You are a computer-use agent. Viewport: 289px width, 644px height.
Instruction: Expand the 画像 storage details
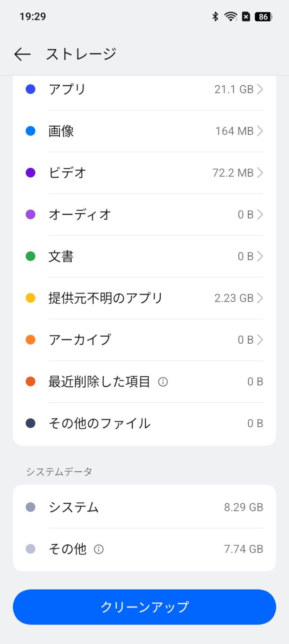[x=144, y=131]
